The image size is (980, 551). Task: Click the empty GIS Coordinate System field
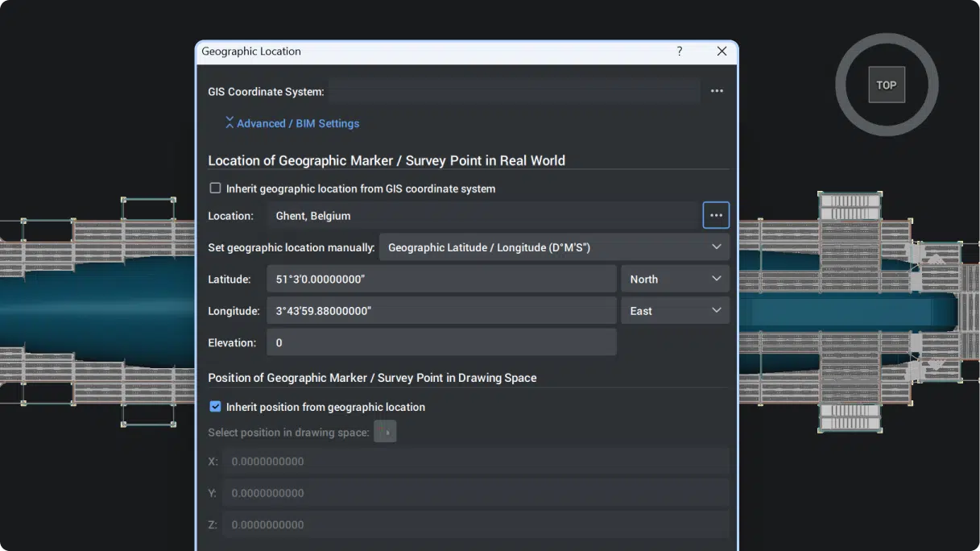pos(515,90)
